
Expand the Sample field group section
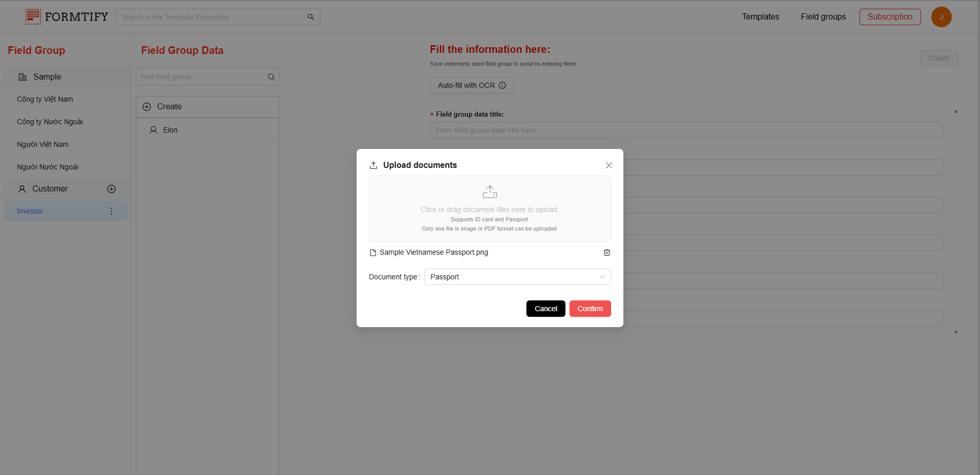pyautogui.click(x=47, y=77)
